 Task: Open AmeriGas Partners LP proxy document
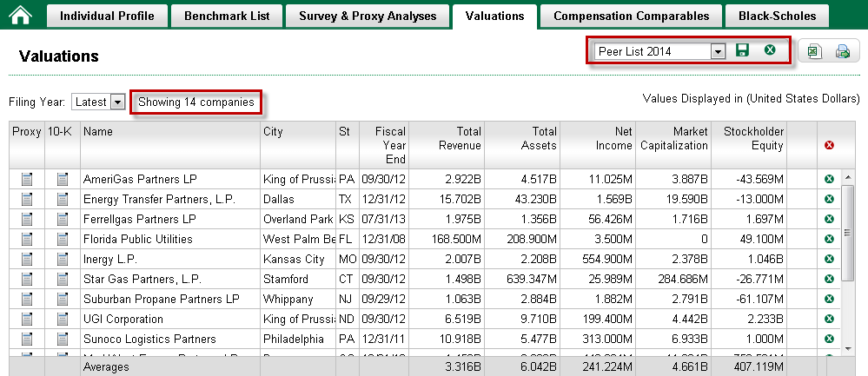(27, 179)
